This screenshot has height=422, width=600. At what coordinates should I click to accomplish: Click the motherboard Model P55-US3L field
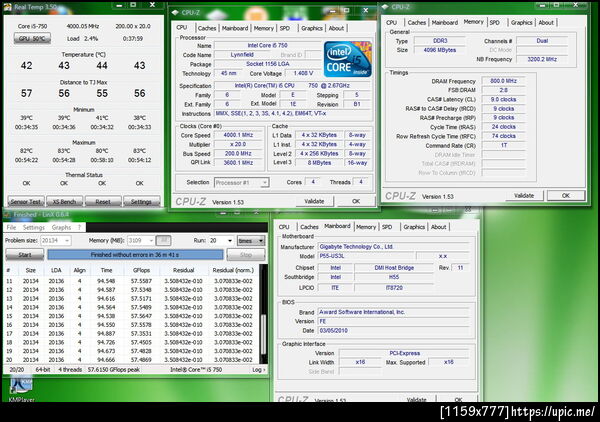click(366, 256)
